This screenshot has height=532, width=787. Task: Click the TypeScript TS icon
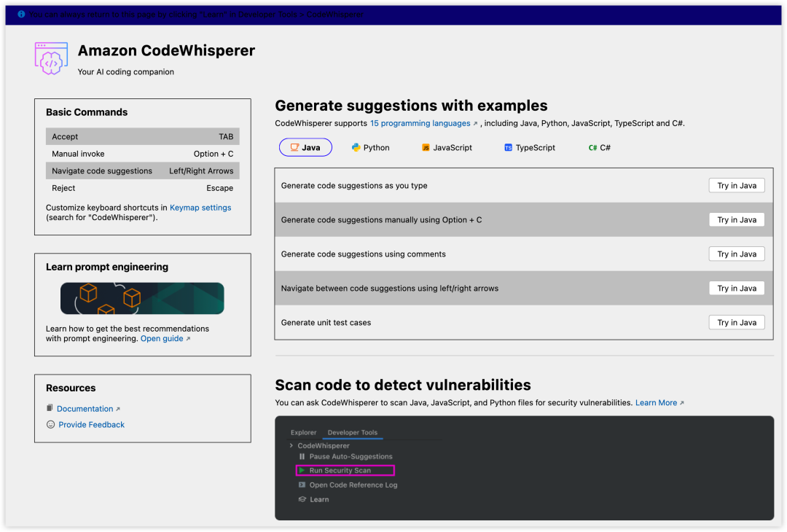pos(509,147)
